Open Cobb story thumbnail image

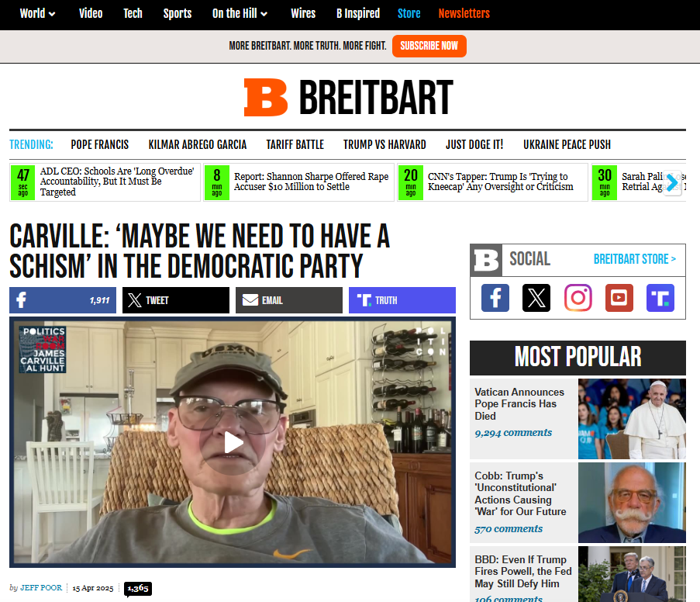pyautogui.click(x=632, y=503)
